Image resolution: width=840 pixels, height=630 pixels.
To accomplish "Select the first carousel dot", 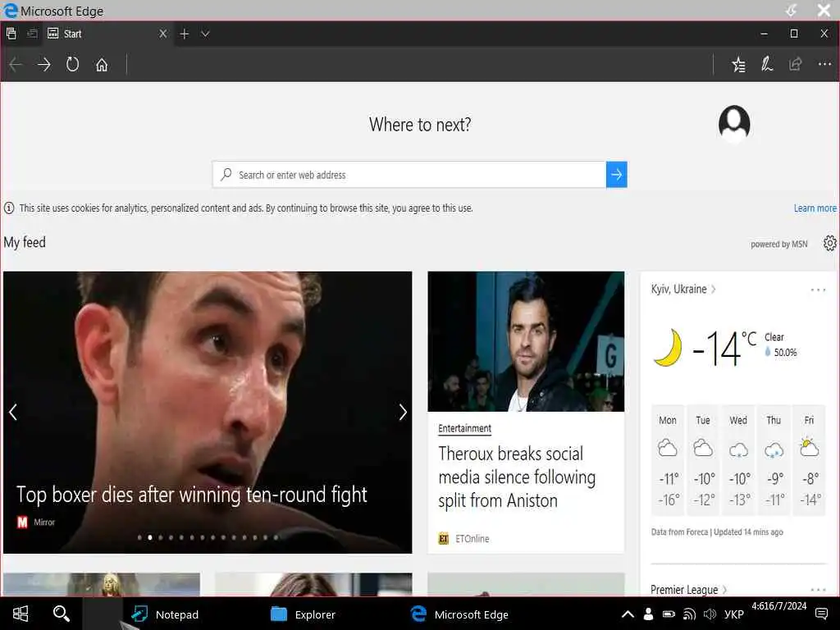I will pos(139,537).
